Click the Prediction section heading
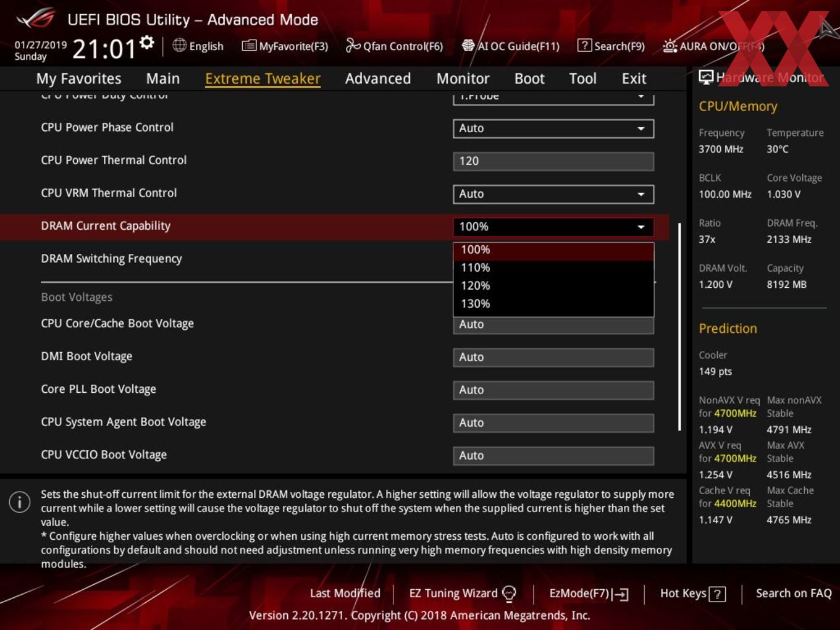The width and height of the screenshot is (840, 630). point(728,329)
